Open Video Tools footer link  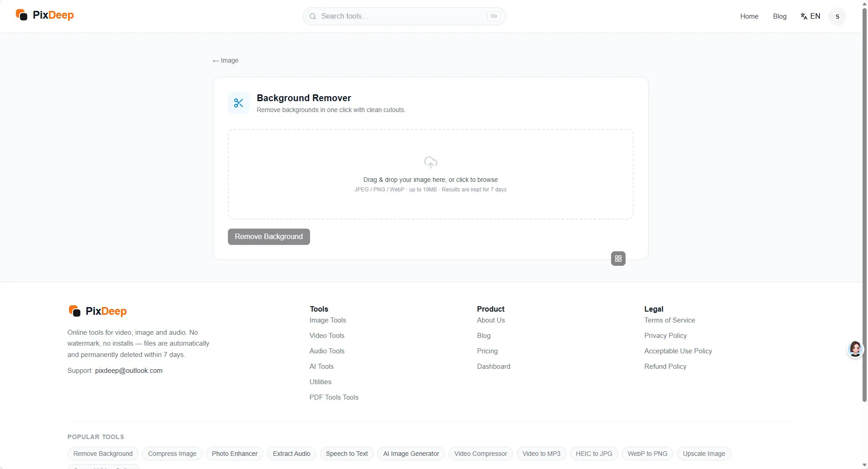[x=327, y=336]
